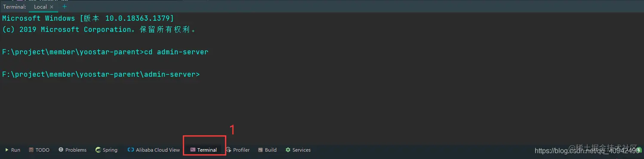The width and height of the screenshot is (644, 159).
Task: Open the Run tool window
Action: [x=12, y=150]
